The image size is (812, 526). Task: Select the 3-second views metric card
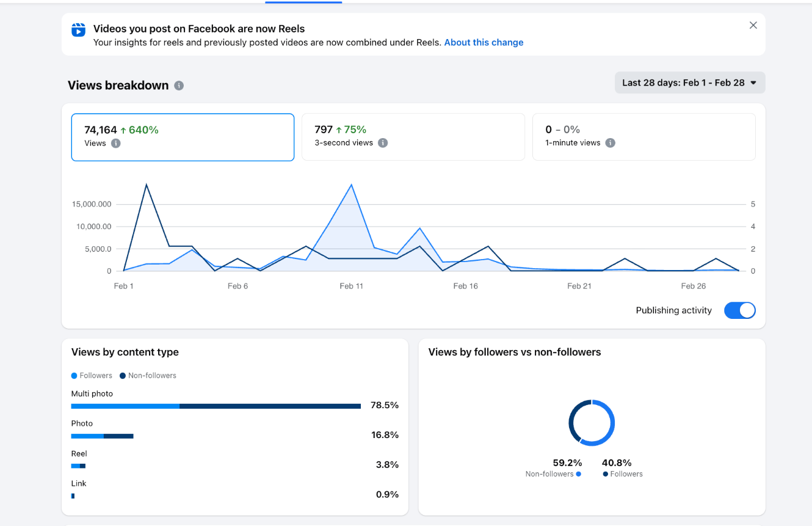click(413, 137)
